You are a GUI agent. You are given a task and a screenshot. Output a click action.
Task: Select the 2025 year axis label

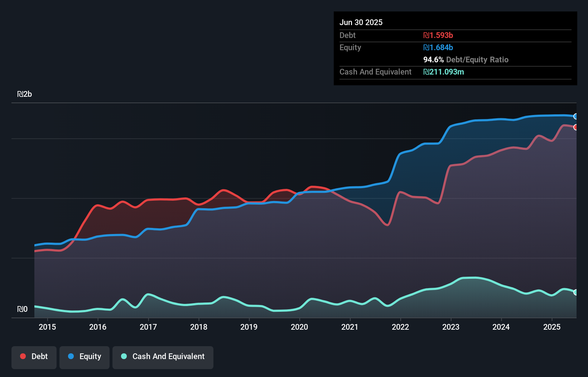click(552, 327)
